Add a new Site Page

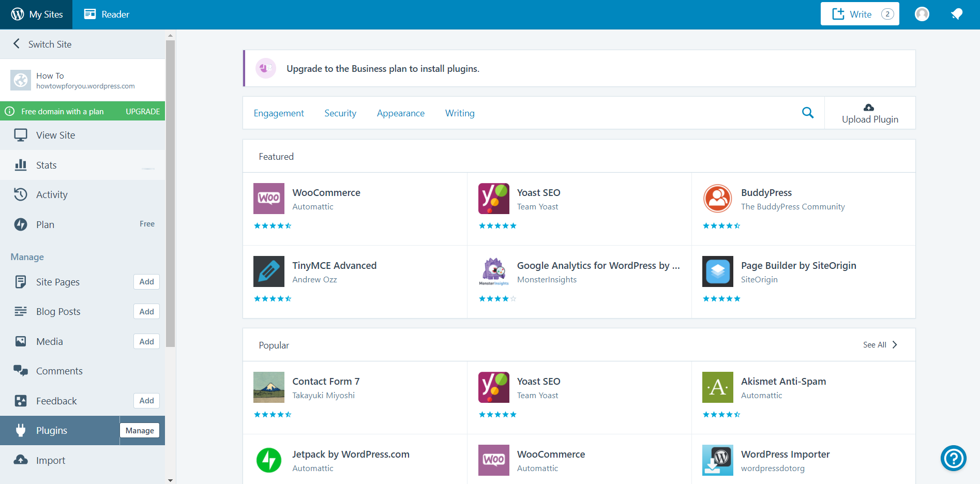(x=147, y=282)
